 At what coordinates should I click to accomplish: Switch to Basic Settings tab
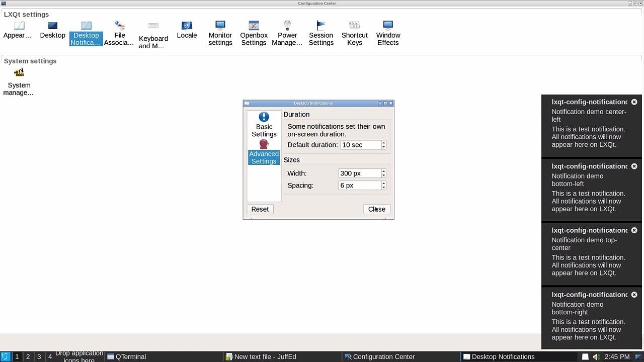pos(264,125)
